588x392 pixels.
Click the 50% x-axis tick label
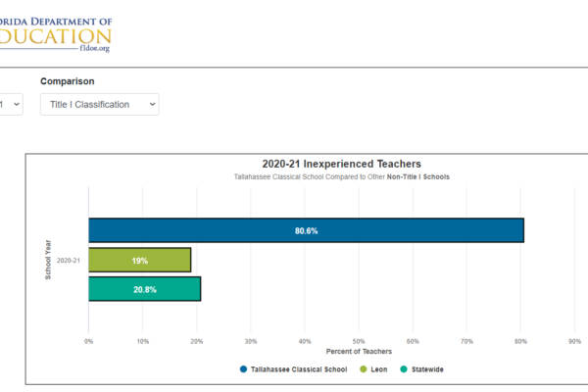click(x=359, y=341)
